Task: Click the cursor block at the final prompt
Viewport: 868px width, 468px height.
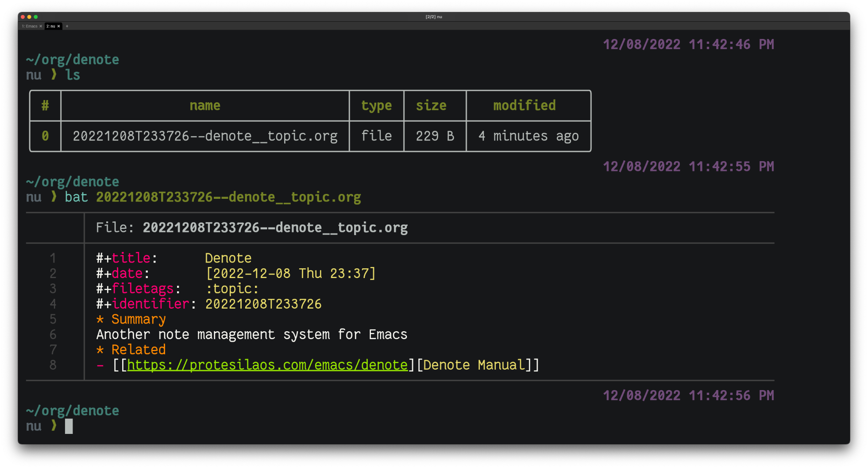Action: coord(69,426)
